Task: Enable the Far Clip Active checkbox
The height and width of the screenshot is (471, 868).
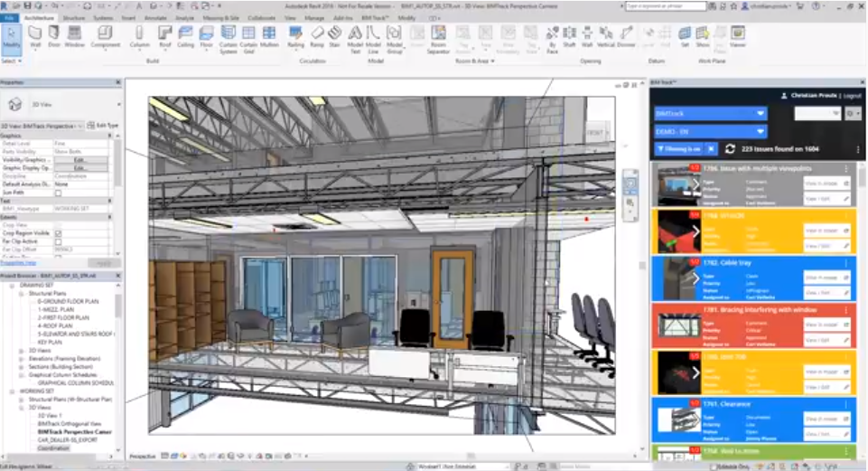Action: coord(59,241)
